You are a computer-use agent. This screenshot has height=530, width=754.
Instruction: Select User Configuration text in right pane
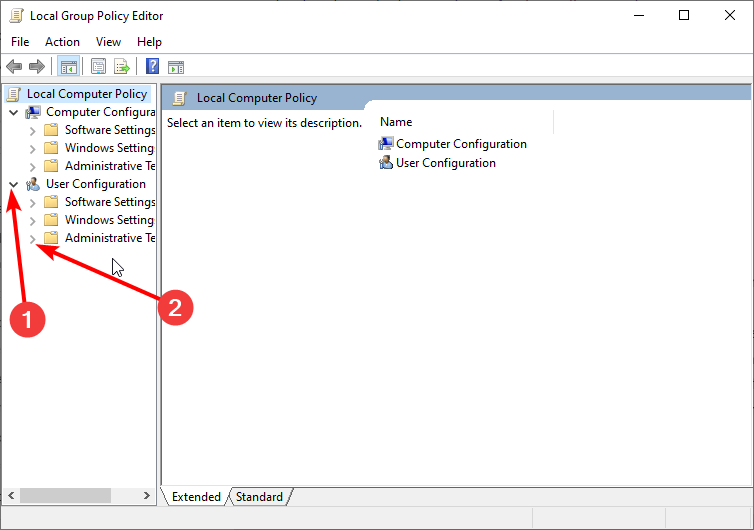(x=446, y=163)
